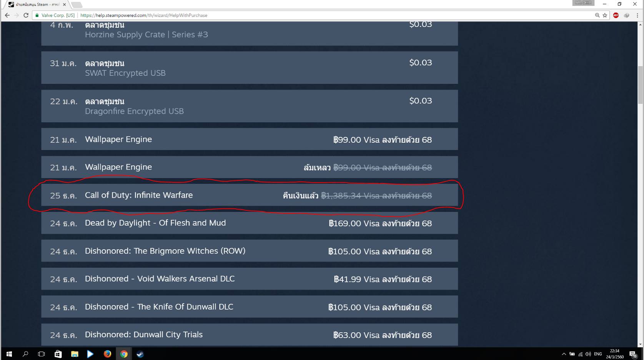Check the battery status icon
Viewport: 644px width, 360px height.
[572, 354]
